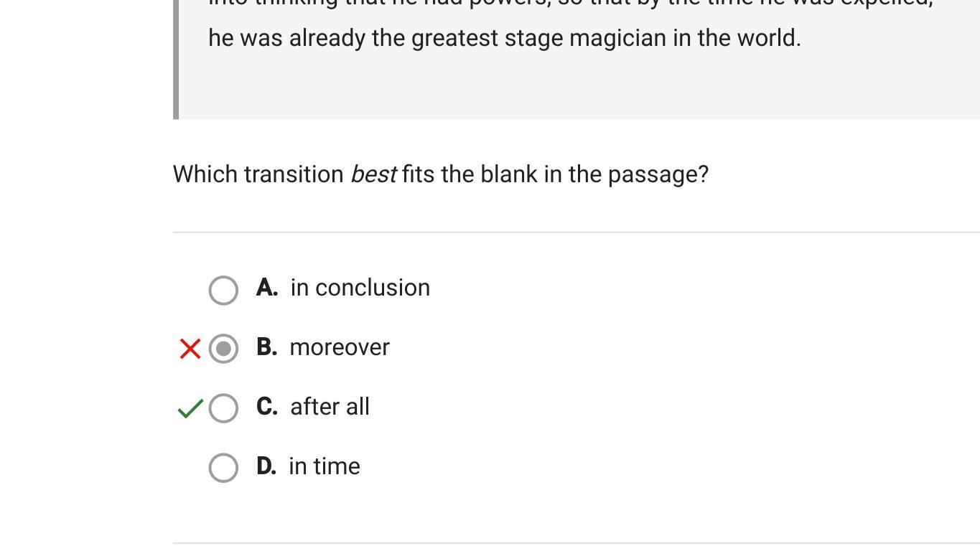Screen dimensions: 980x551
Task: Click the divider line above answer choices
Action: (576, 232)
